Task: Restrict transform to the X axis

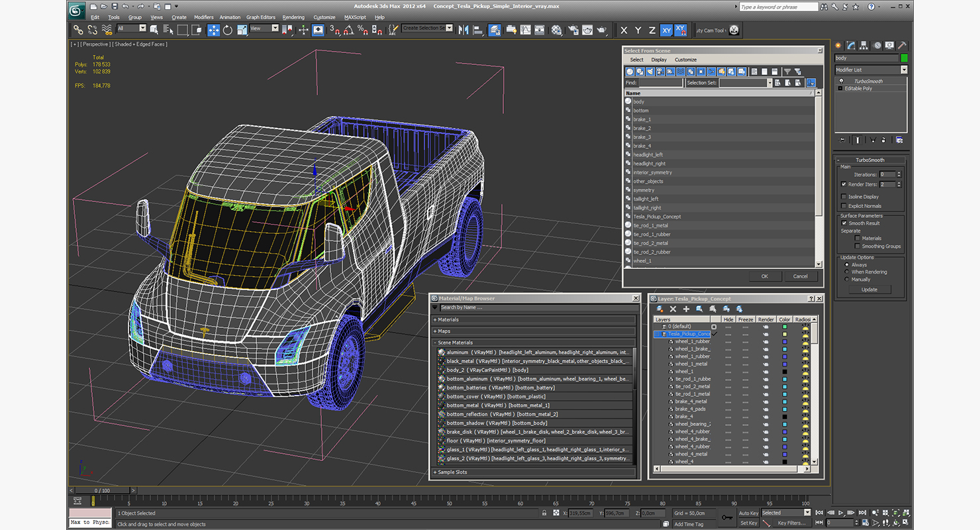Action: click(624, 30)
